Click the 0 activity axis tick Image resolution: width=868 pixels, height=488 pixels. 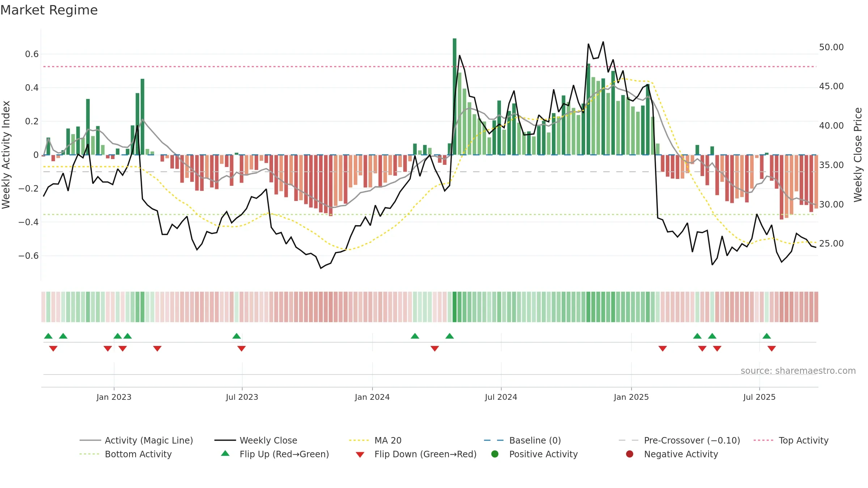pos(36,155)
